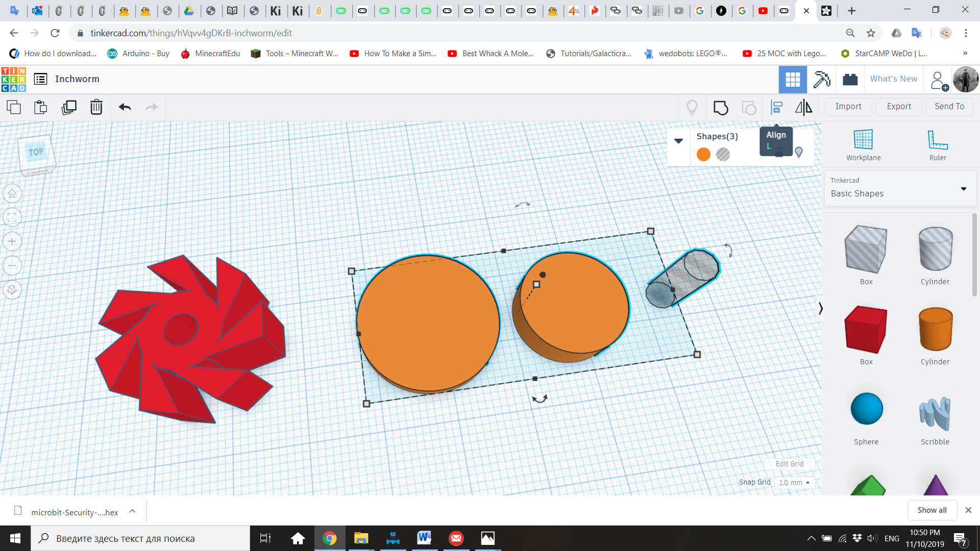Image resolution: width=980 pixels, height=551 pixels.
Task: Group the selected shapes
Action: click(x=720, y=108)
